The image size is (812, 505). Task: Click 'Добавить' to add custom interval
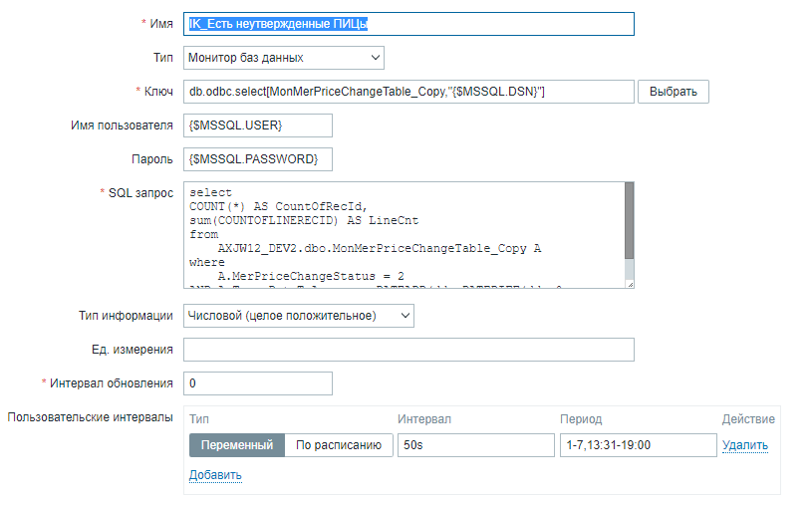point(215,475)
